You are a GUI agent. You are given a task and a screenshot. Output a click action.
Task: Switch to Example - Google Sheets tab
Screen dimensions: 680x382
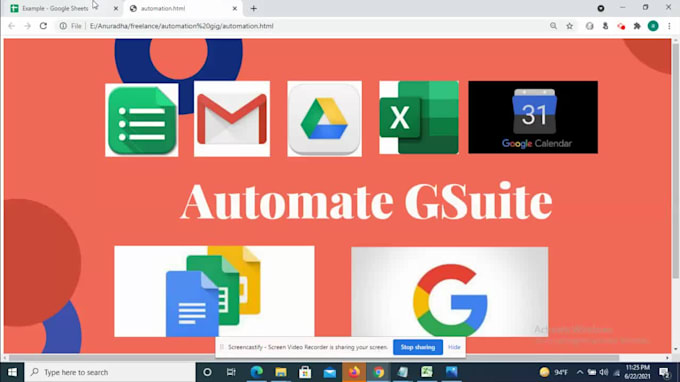click(x=55, y=8)
